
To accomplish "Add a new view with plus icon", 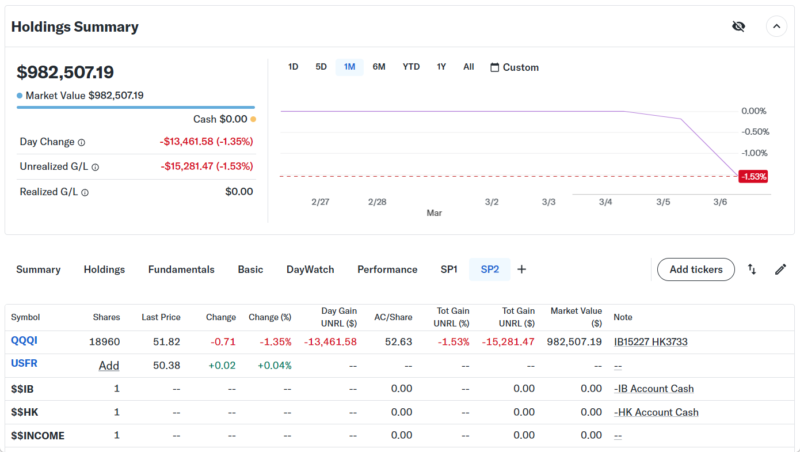I will tap(521, 269).
